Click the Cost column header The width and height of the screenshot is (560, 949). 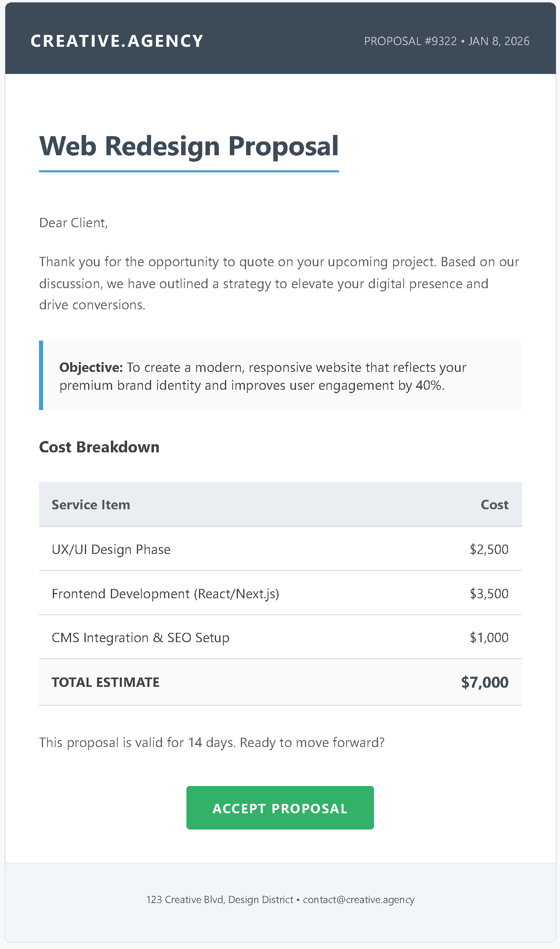(x=494, y=505)
